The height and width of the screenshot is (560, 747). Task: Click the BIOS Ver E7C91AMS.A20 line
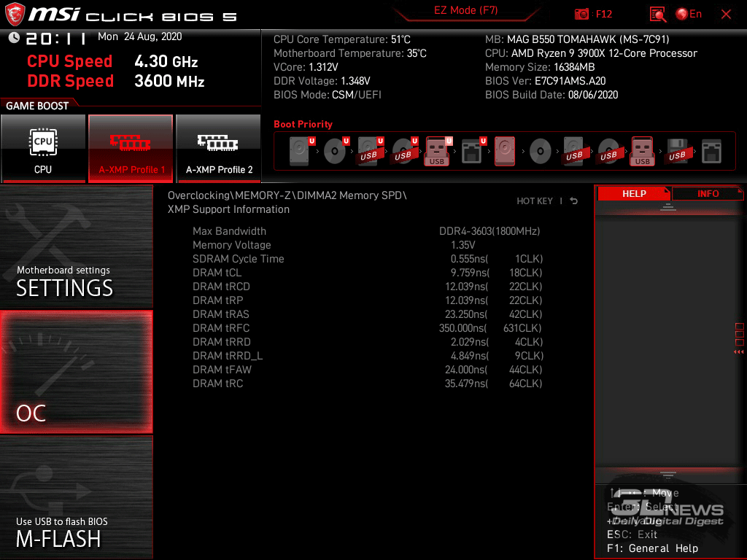point(546,81)
